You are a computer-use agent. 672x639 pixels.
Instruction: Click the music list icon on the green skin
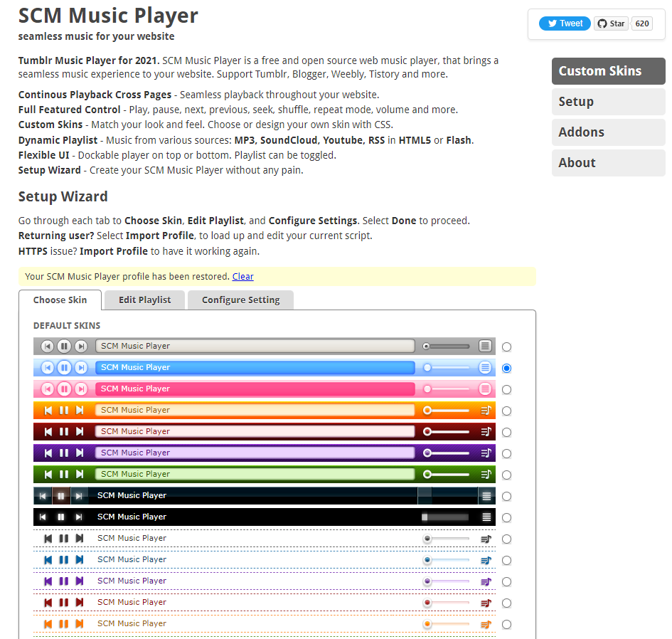(486, 475)
